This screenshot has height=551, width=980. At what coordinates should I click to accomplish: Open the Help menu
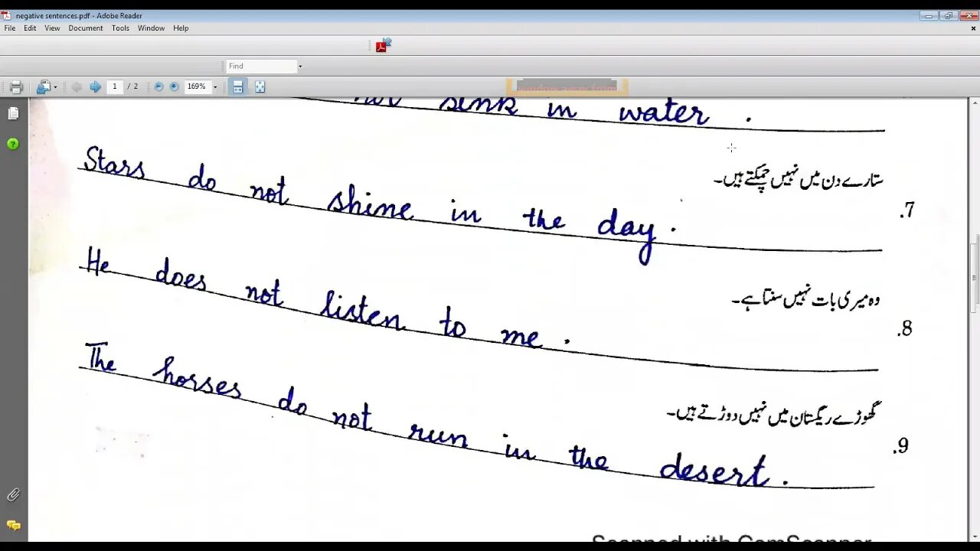click(181, 28)
